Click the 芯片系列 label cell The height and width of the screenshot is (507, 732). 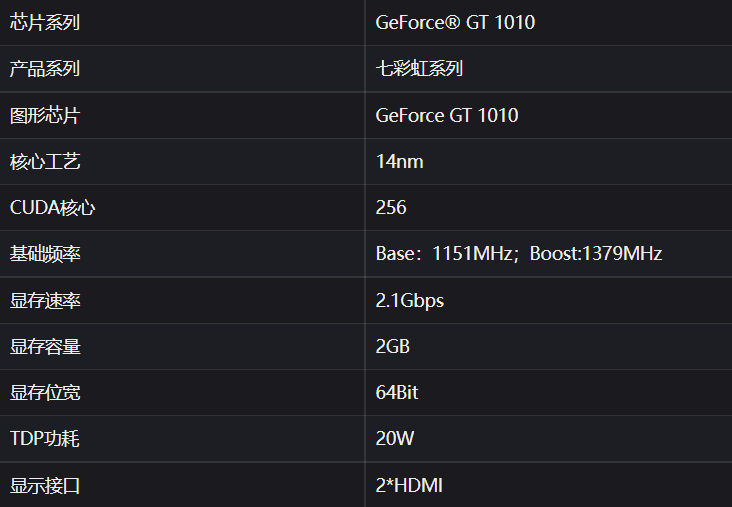tap(45, 22)
